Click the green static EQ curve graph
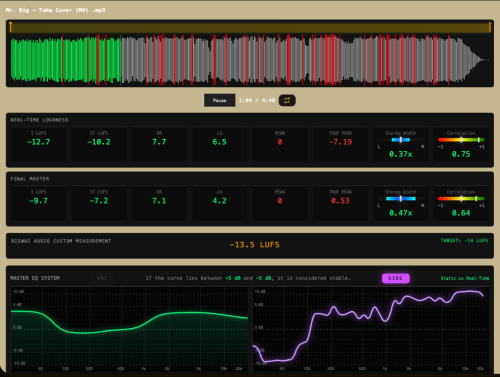Image resolution: width=500 pixels, height=377 pixels. click(130, 329)
